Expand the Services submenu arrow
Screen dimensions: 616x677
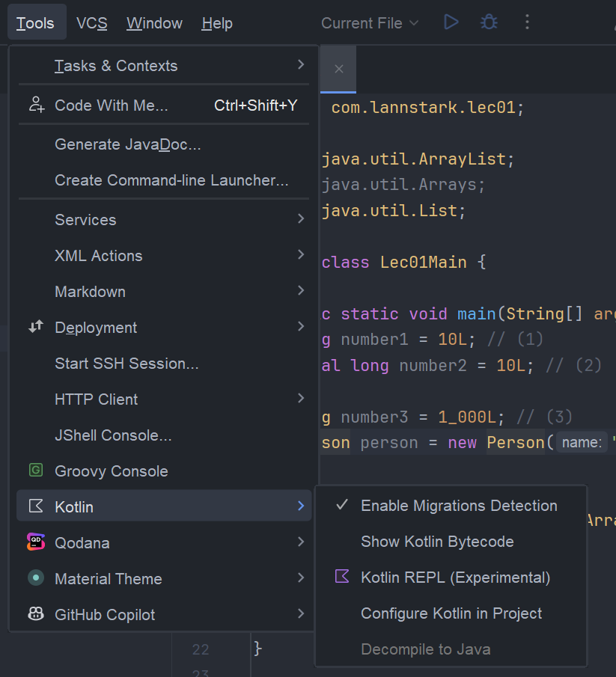tap(301, 219)
